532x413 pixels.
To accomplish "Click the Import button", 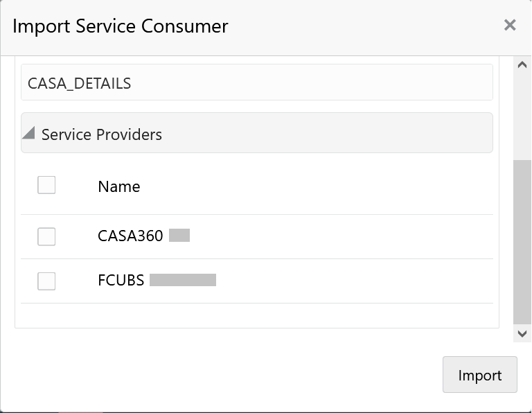I will point(479,375).
